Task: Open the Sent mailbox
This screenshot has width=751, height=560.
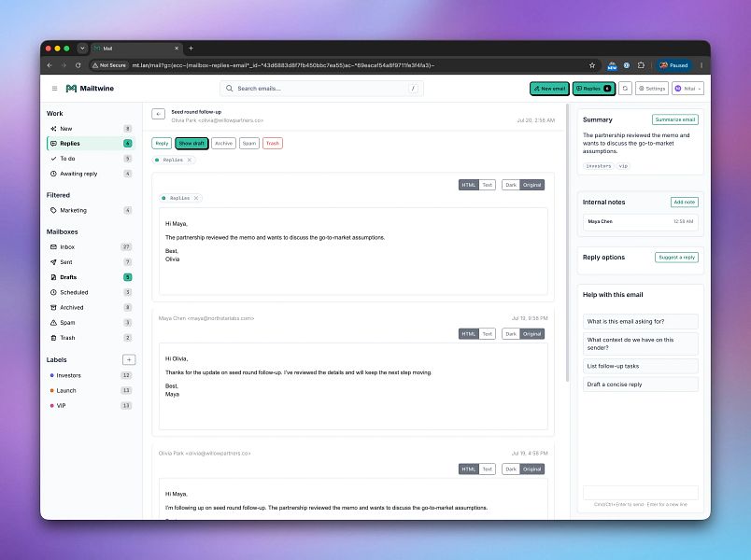Action: click(91, 262)
